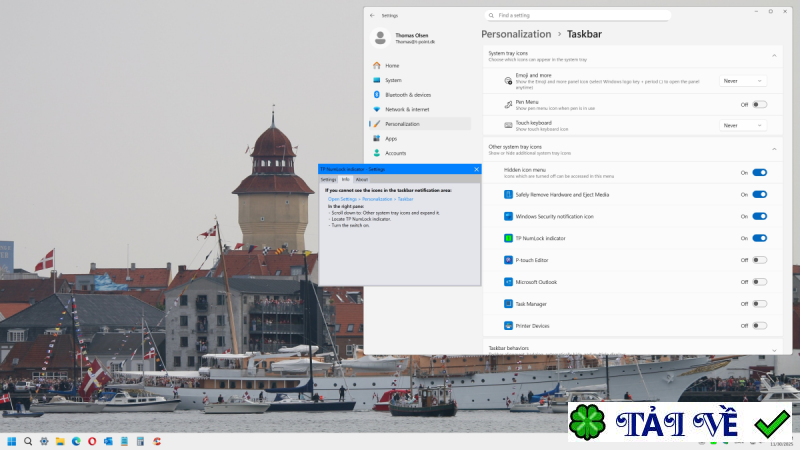Click the user avatar picture
This screenshot has width=800, height=450.
pos(380,38)
